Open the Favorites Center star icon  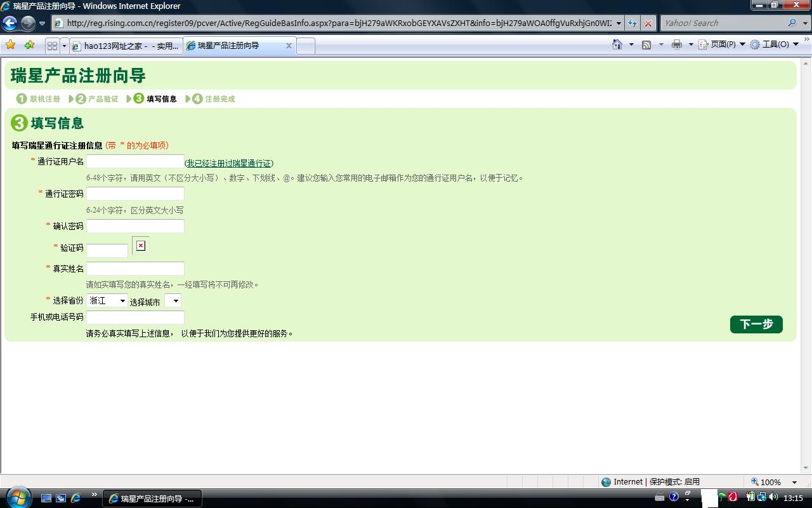tap(10, 45)
